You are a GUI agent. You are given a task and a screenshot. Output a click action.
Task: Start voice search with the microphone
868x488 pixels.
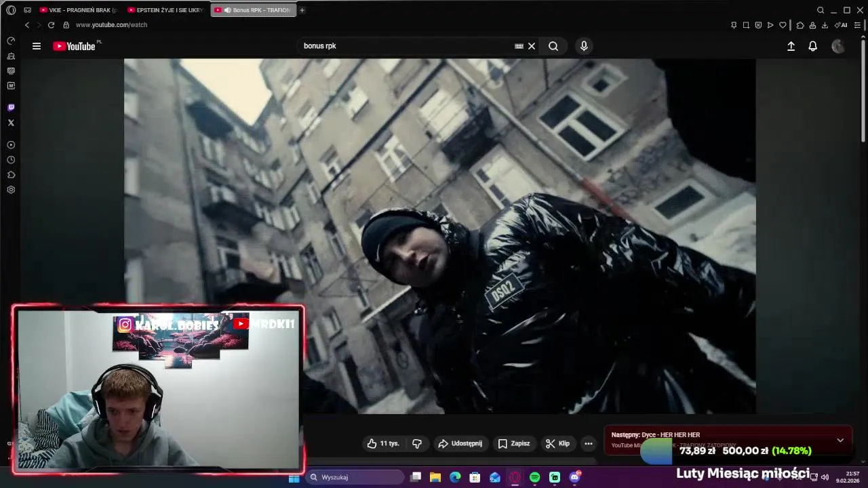tap(584, 46)
